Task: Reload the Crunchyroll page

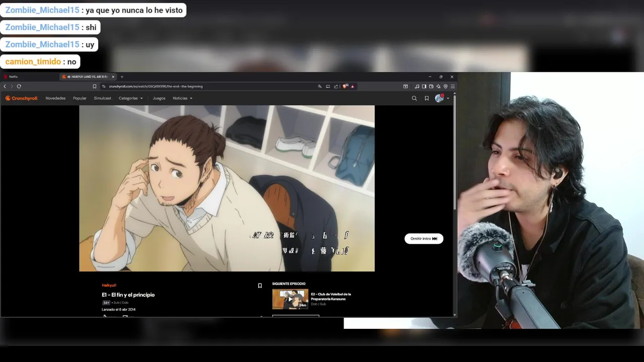Action: tap(19, 86)
